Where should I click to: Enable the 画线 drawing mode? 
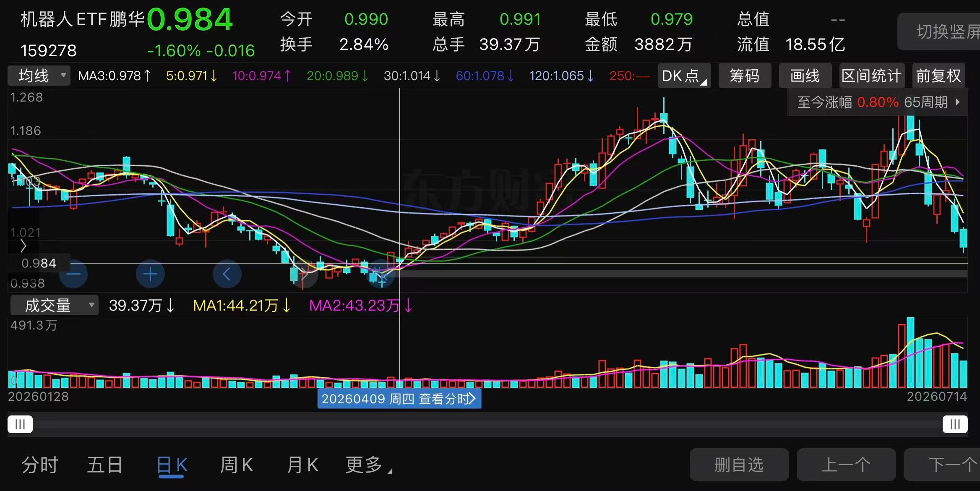[x=805, y=76]
